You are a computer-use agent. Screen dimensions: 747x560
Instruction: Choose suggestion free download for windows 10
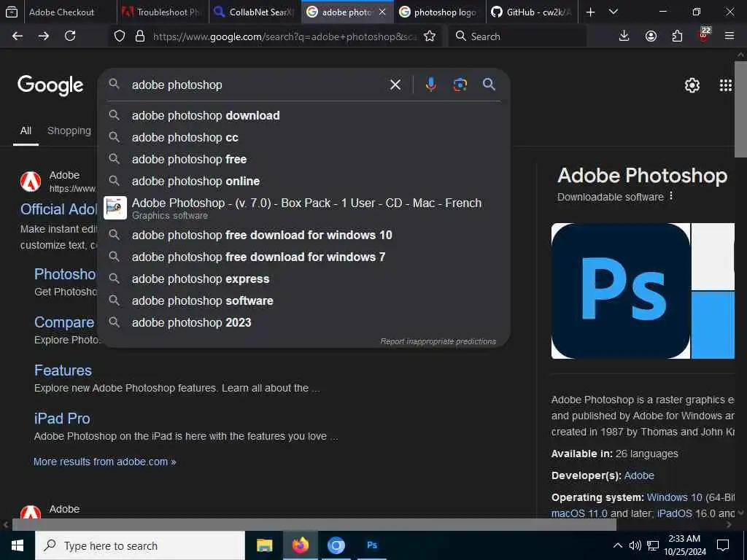(304, 235)
